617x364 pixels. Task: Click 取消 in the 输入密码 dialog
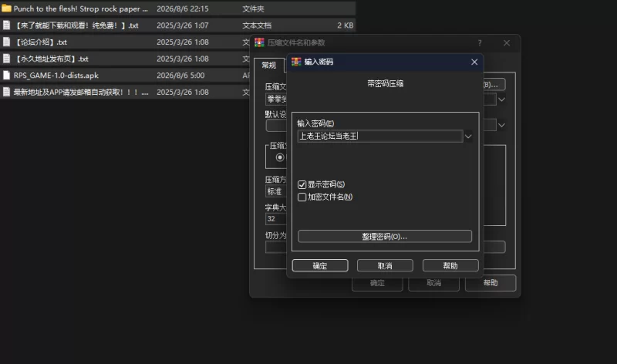(385, 265)
